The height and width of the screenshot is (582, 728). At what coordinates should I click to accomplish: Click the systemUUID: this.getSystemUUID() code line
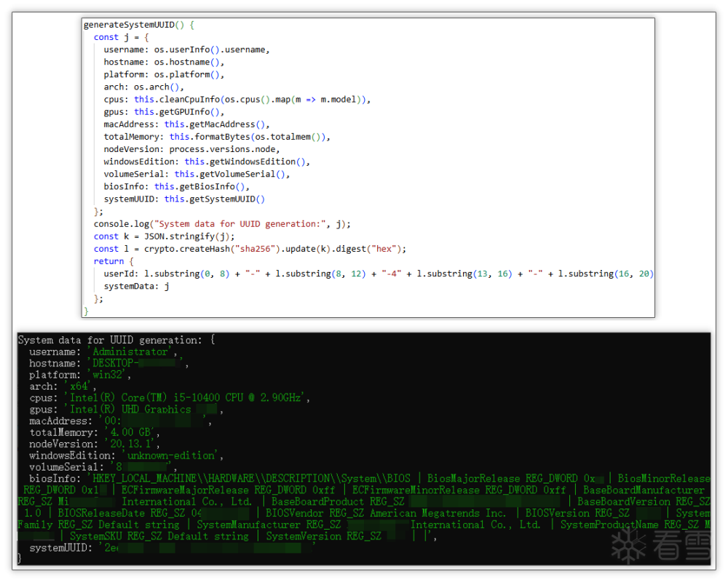click(184, 199)
